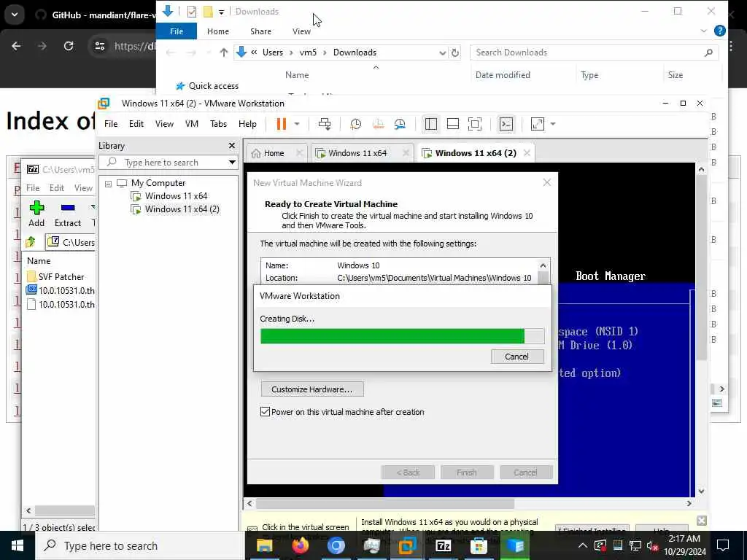
Task: Select Windows 11 x64 in the library
Action: coord(176,195)
